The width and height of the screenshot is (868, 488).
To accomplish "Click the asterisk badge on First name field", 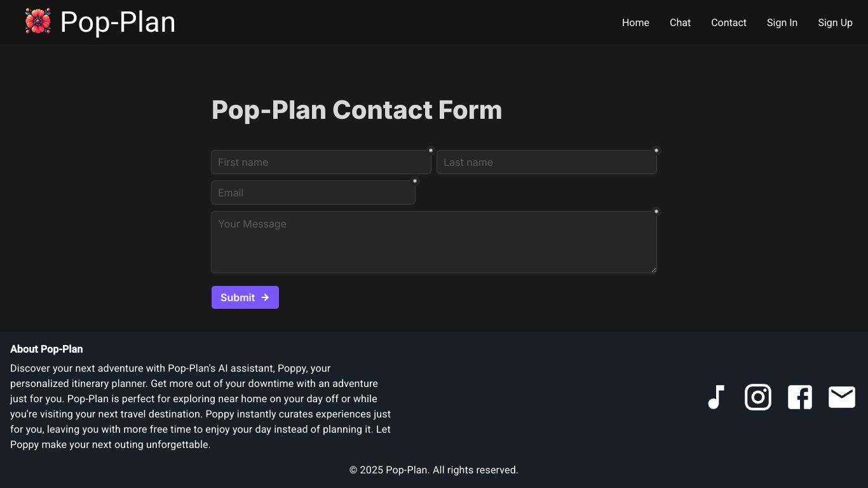I will point(431,151).
